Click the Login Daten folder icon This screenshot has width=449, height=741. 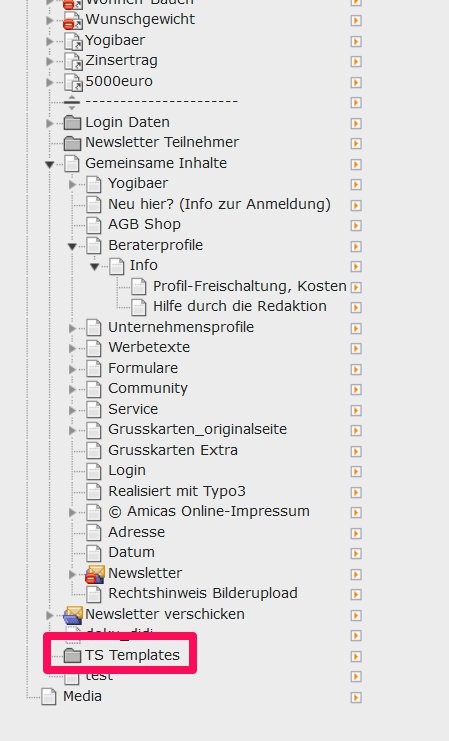pos(72,122)
